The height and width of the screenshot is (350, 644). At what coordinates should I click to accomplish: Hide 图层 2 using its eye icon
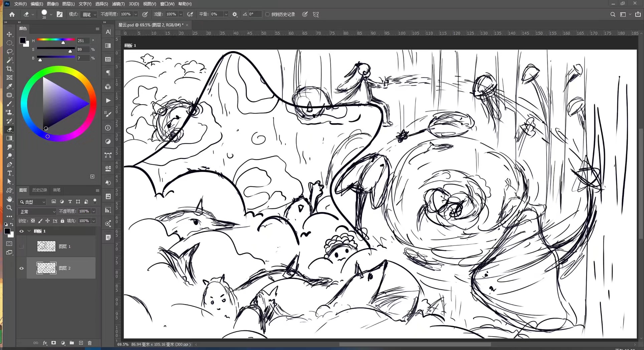22,268
